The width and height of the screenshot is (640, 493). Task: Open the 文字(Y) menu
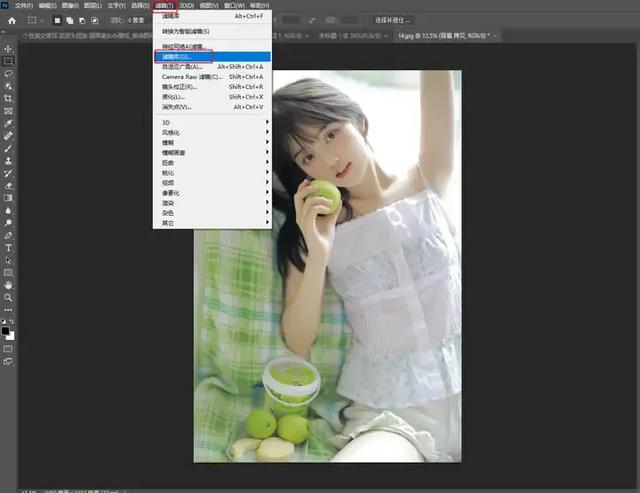[116, 6]
